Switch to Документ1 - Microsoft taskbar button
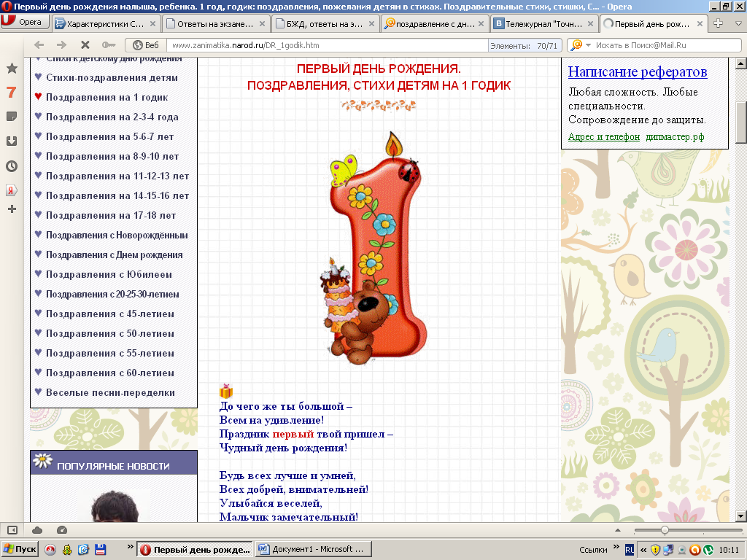747x560 pixels. (314, 550)
